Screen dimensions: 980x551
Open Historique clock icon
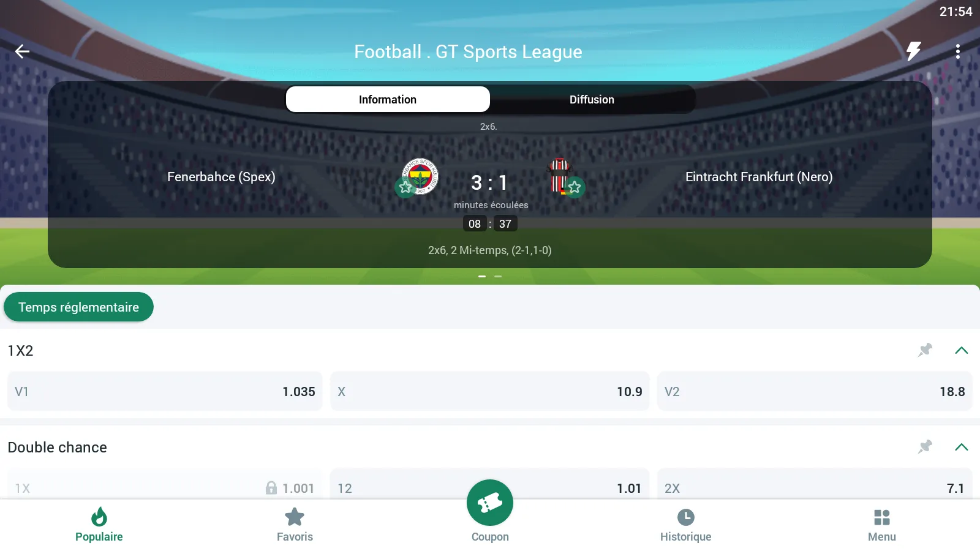pyautogui.click(x=685, y=518)
